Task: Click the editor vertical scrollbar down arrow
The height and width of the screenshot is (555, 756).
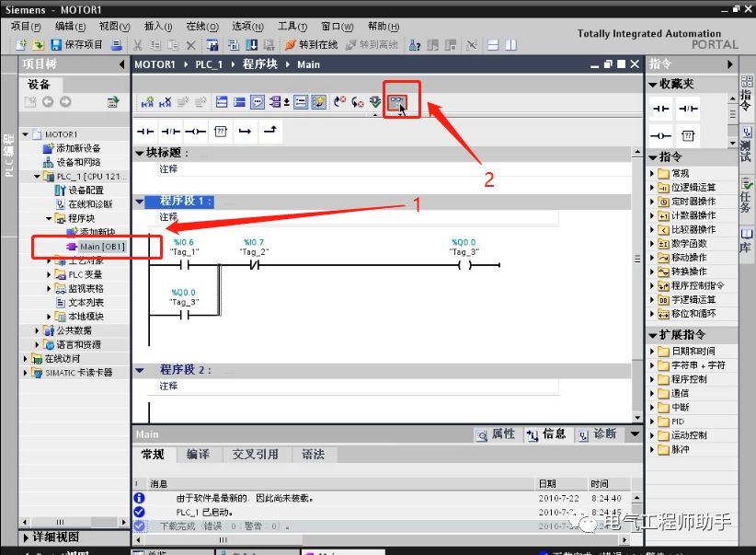Action: [x=637, y=418]
